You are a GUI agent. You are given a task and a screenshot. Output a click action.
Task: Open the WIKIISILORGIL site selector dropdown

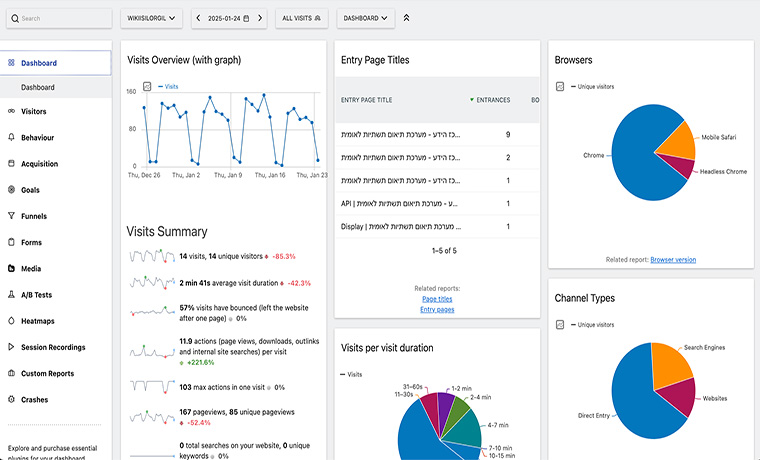[153, 18]
